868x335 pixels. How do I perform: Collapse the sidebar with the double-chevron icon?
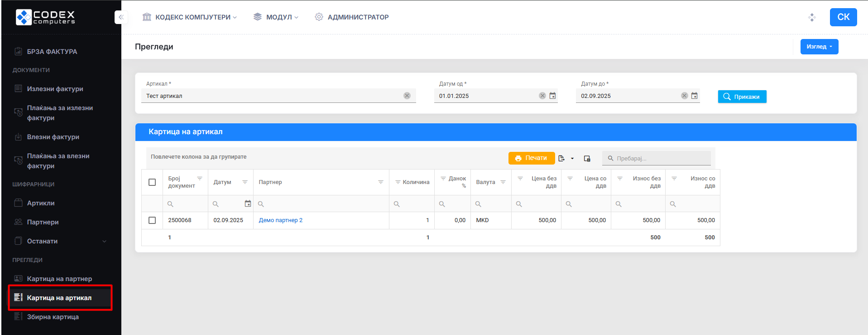(x=121, y=17)
